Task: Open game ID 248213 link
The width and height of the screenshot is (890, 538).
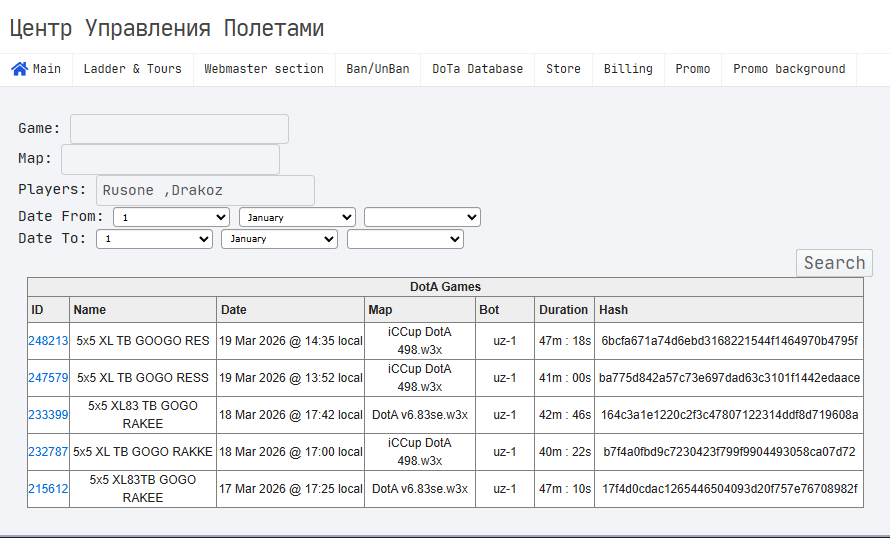Action: point(48,341)
